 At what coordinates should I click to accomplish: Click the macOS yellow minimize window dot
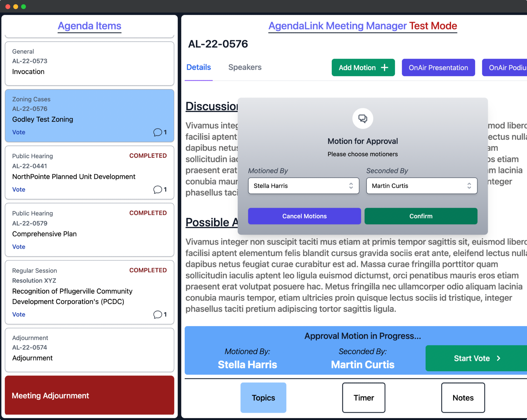coord(16,7)
